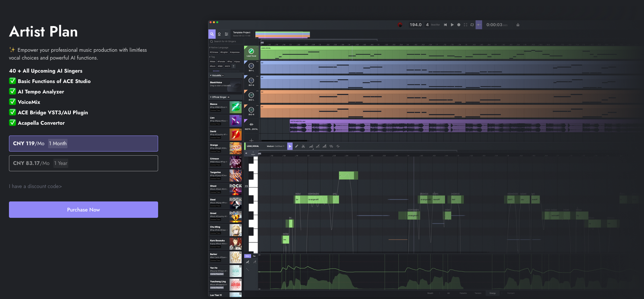Open the pitch draw tool with dropdown arrow
The image size is (644, 299).
click(x=311, y=146)
